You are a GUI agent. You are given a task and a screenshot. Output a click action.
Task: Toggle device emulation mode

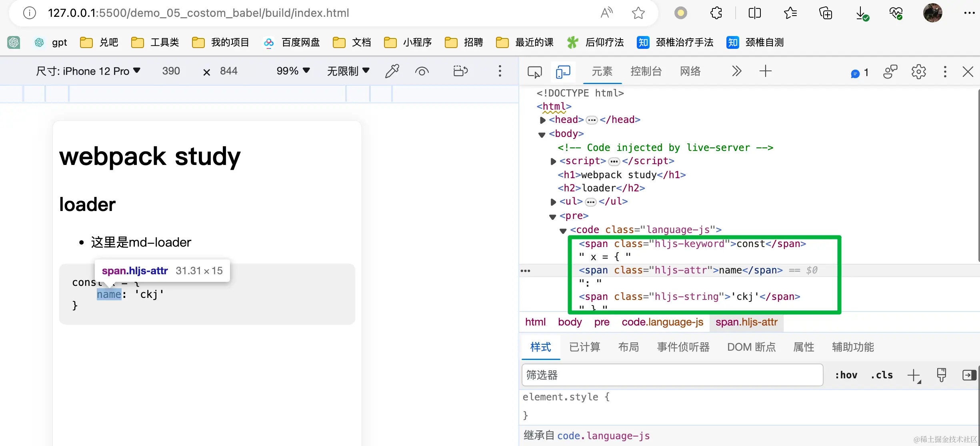tap(563, 72)
